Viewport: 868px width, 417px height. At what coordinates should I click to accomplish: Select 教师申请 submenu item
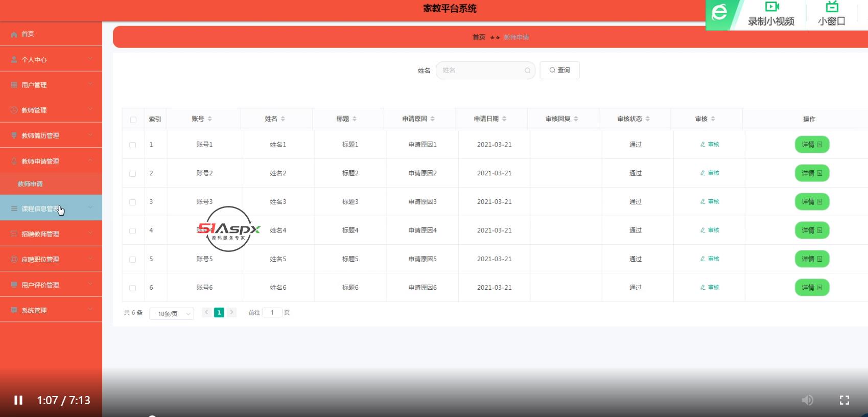pyautogui.click(x=51, y=184)
